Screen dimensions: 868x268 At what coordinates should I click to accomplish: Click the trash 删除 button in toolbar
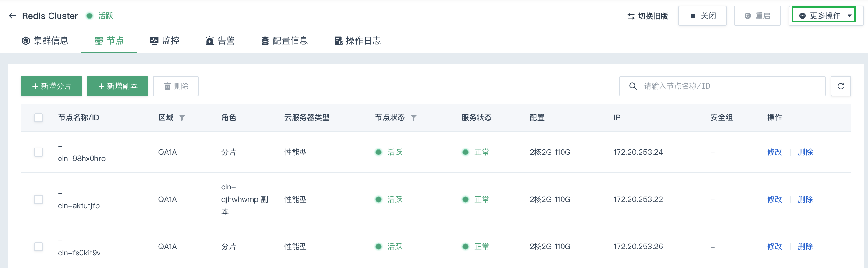click(x=175, y=86)
